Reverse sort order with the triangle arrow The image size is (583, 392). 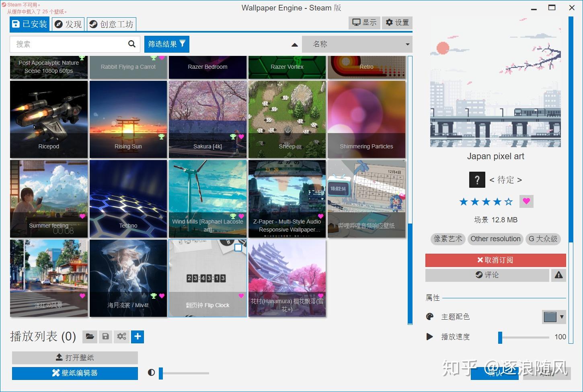(295, 45)
